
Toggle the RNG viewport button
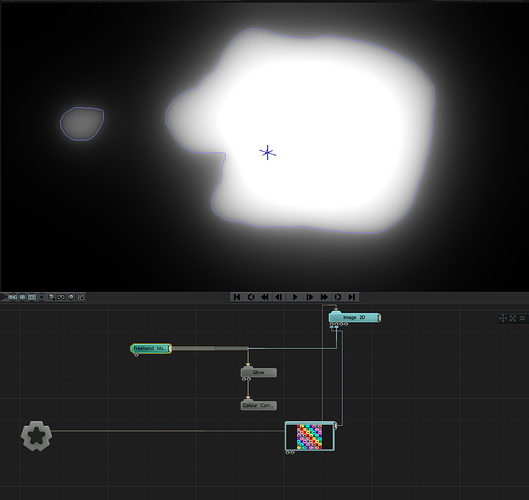(12, 297)
